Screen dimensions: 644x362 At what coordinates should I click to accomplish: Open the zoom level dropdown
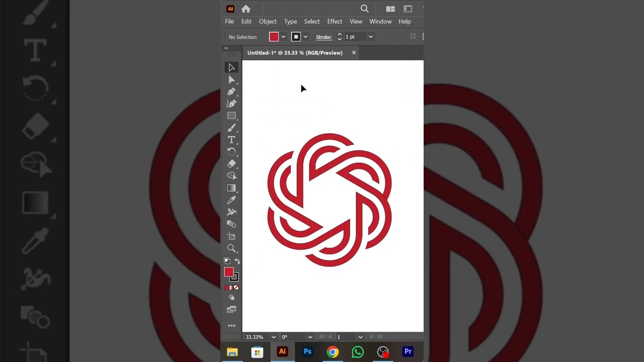point(274,337)
